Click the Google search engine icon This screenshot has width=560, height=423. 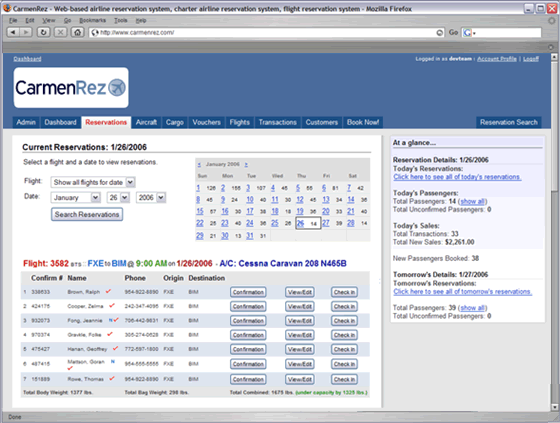467,33
